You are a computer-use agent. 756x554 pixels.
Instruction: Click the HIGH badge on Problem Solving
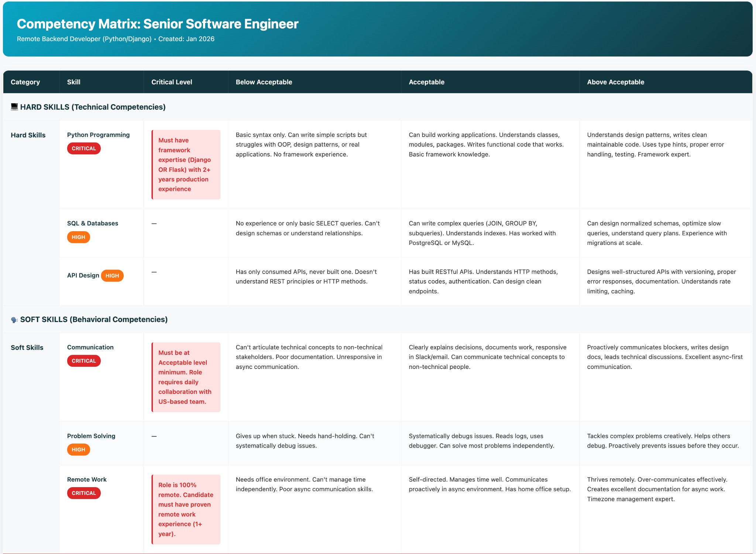(78, 449)
